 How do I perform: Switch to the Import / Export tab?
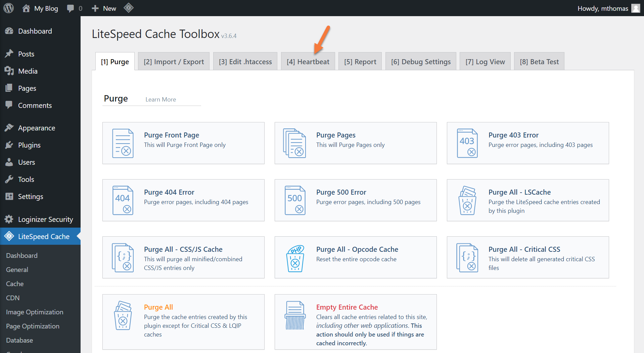point(174,62)
